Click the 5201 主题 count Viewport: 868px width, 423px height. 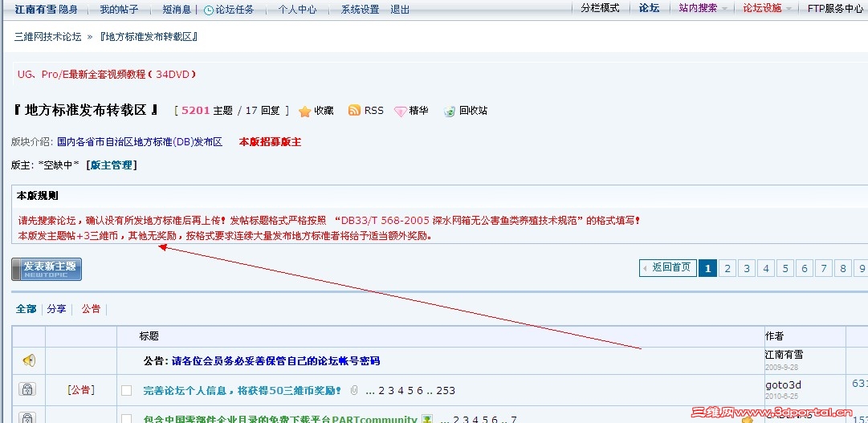pos(207,110)
